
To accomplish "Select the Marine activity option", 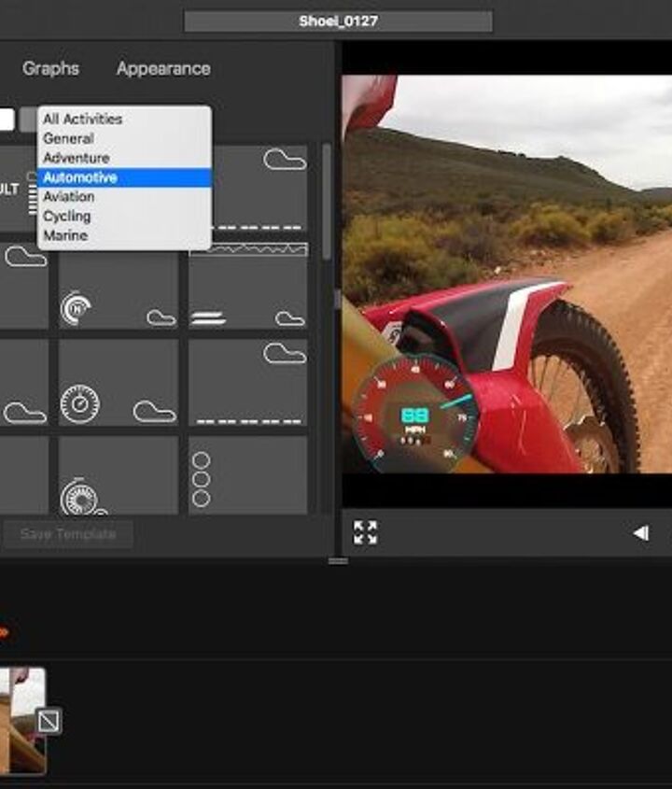I will 65,235.
